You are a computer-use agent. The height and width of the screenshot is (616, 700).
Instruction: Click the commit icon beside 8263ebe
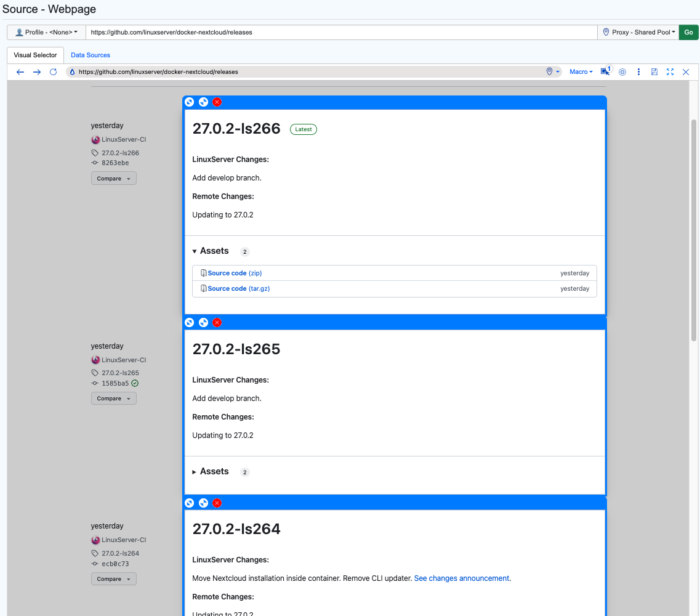95,163
